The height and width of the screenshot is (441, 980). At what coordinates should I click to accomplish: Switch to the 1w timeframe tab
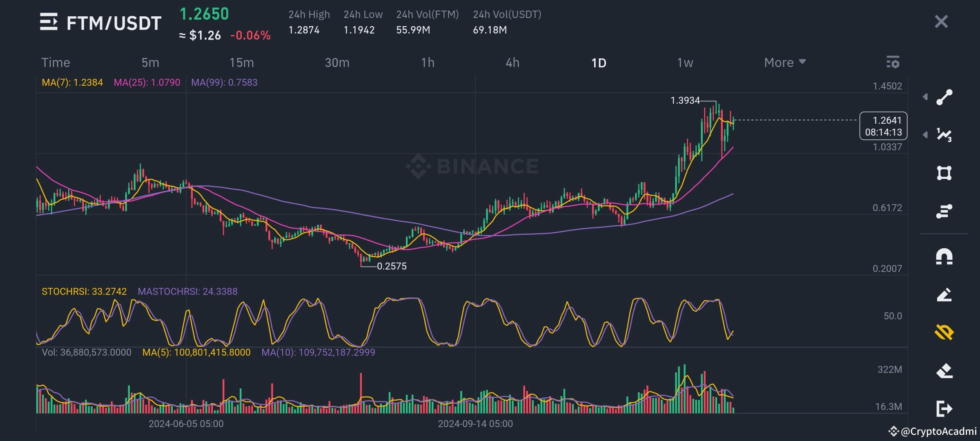pos(684,62)
